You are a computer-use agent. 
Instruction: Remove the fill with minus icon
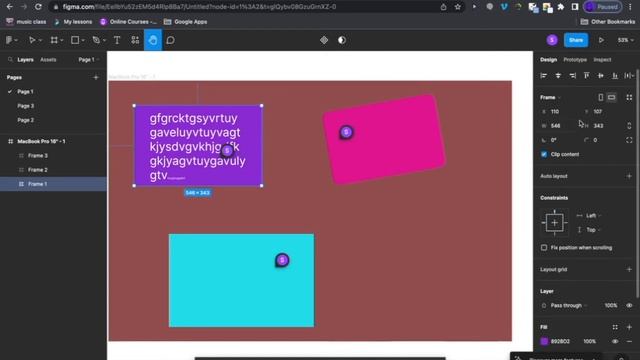pyautogui.click(x=629, y=341)
